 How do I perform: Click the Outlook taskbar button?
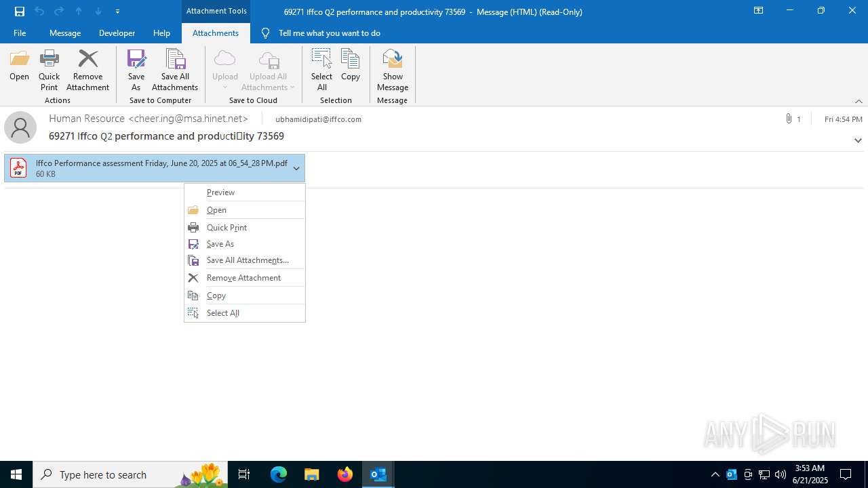pos(378,474)
